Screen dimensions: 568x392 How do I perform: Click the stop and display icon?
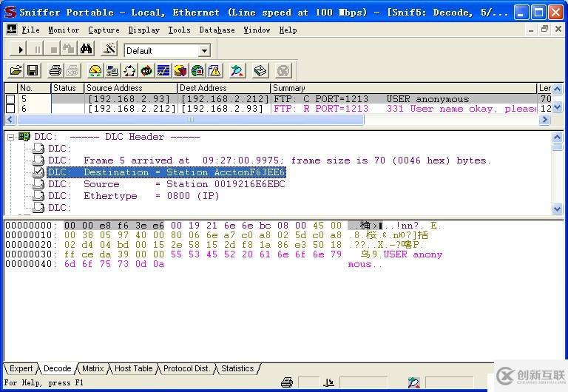tap(70, 49)
